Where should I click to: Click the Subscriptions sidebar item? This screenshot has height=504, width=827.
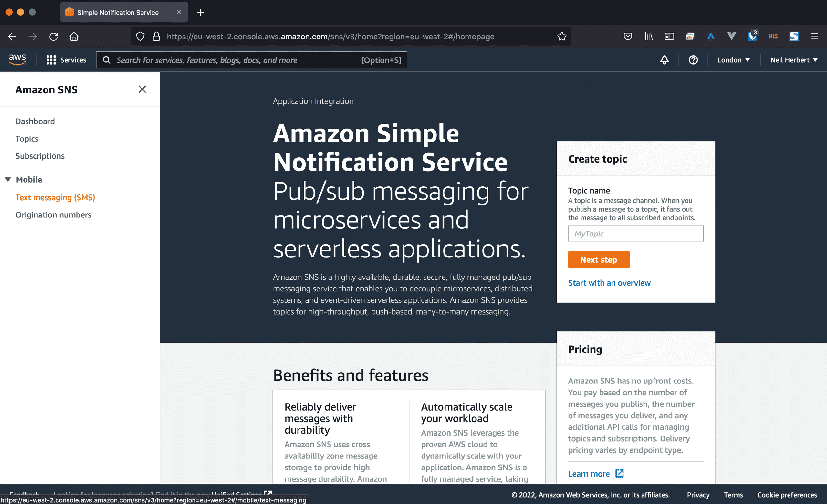tap(40, 155)
